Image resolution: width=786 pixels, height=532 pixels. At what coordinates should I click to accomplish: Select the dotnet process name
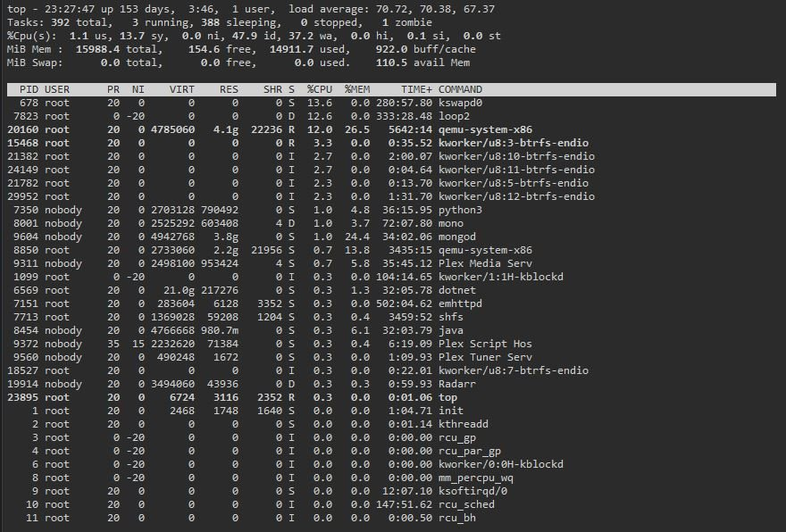[x=456, y=290]
